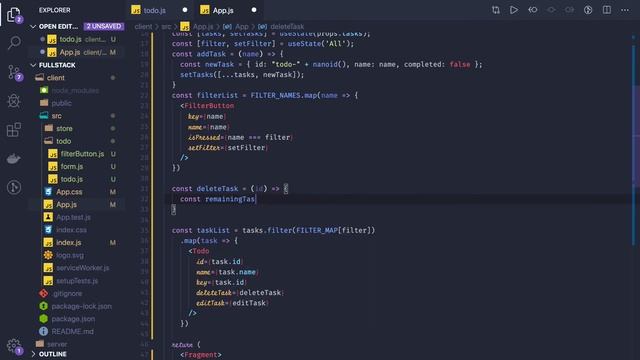Split the editor to the right
The image size is (640, 360).
point(607,10)
